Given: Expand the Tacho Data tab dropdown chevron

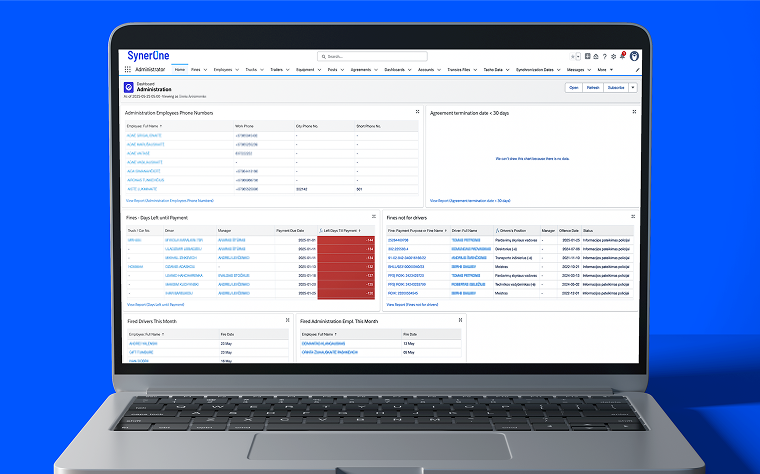Looking at the screenshot, I should click(x=507, y=70).
